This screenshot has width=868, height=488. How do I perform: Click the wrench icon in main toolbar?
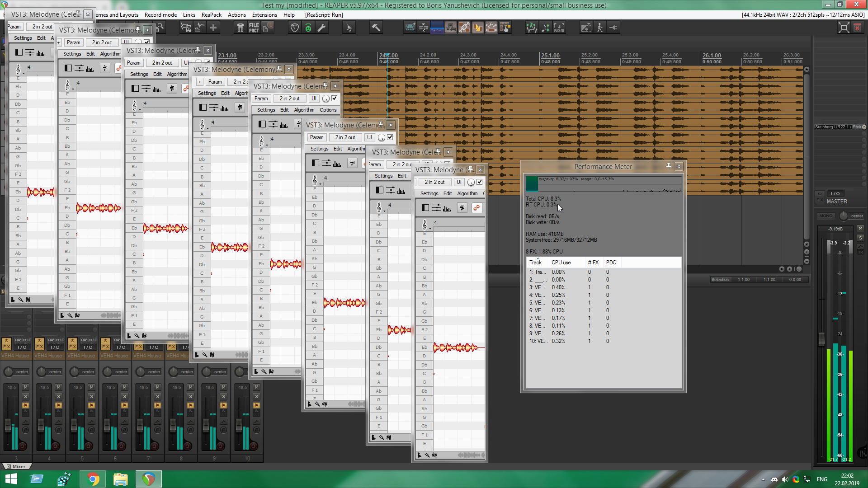(x=322, y=28)
